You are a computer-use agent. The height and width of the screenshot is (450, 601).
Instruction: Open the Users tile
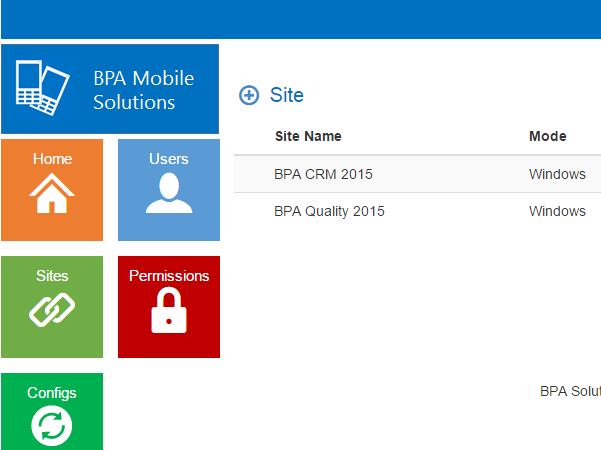point(169,190)
